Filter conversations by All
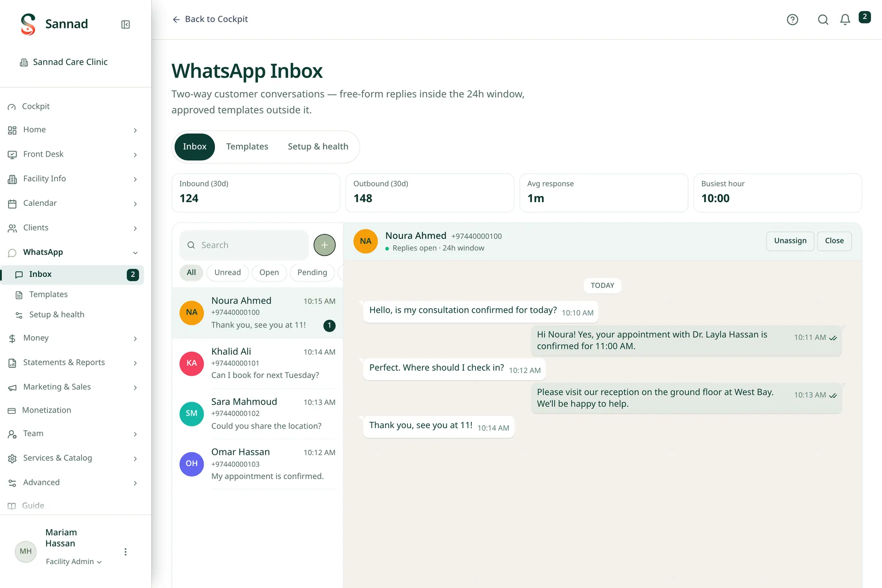The image size is (882, 588). pos(191,272)
